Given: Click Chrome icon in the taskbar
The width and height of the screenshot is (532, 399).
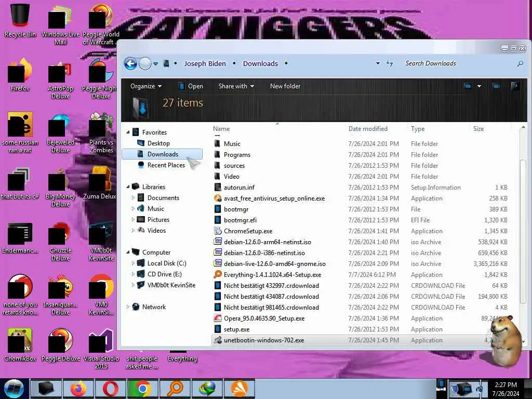Looking at the screenshot, I should 142,389.
